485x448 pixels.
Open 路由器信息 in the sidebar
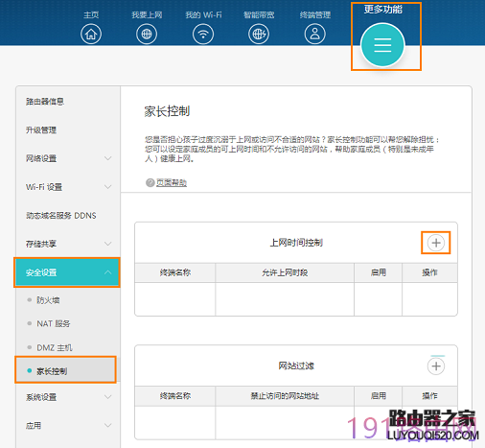pos(45,102)
